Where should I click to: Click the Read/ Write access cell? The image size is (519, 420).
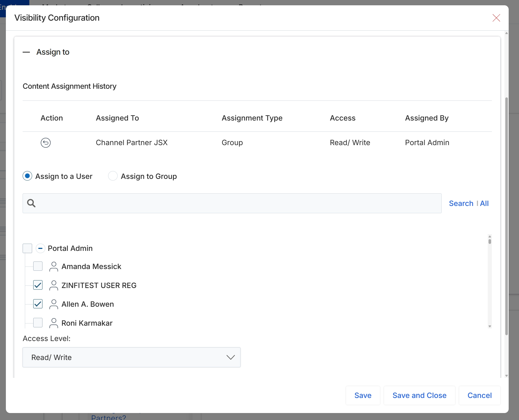click(x=350, y=143)
